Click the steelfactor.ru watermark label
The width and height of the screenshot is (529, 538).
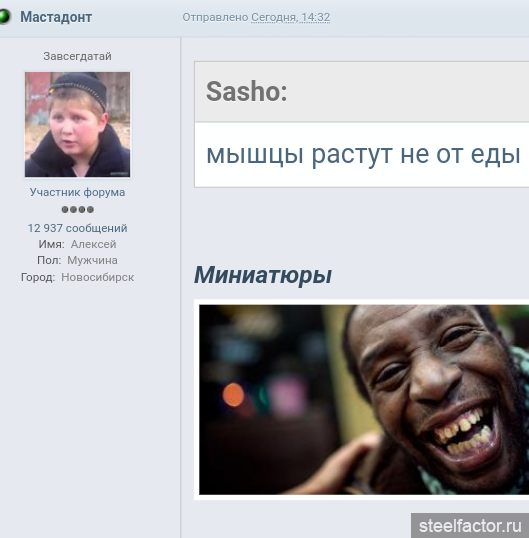coord(470,526)
